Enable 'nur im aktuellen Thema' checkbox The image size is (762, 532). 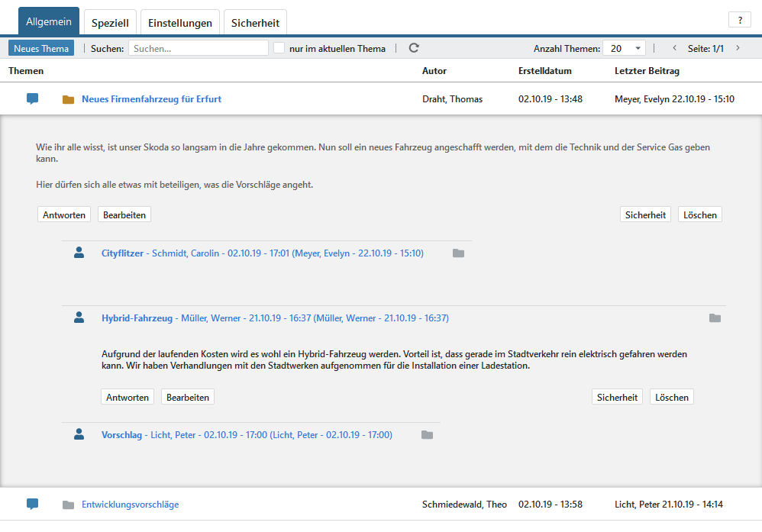pyautogui.click(x=279, y=48)
